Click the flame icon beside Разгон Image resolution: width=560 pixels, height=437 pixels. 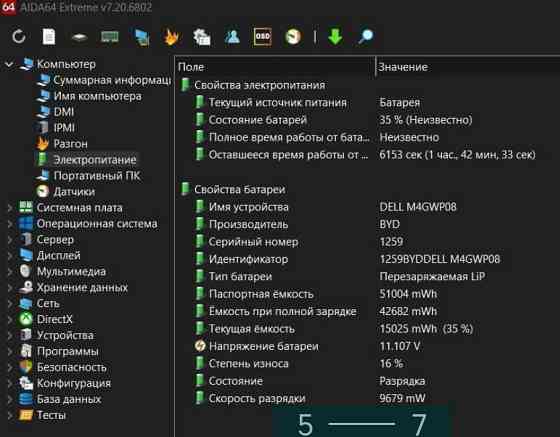(x=42, y=144)
